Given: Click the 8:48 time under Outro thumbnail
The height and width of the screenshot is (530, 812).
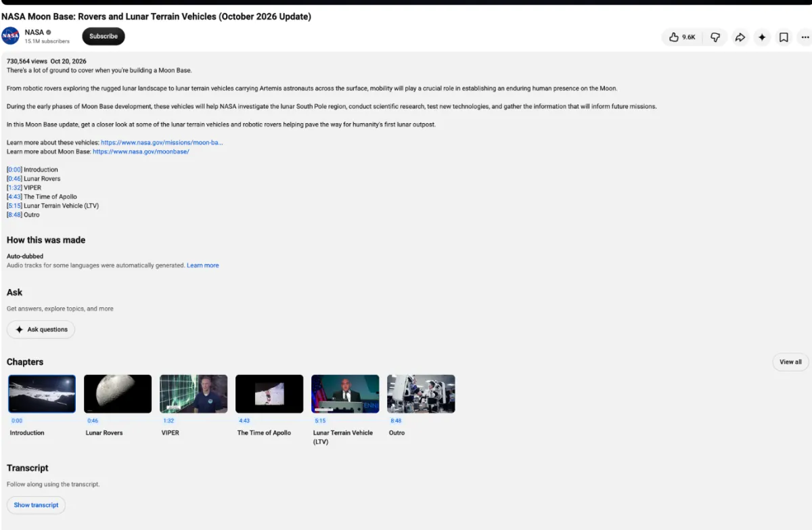Looking at the screenshot, I should point(396,421).
